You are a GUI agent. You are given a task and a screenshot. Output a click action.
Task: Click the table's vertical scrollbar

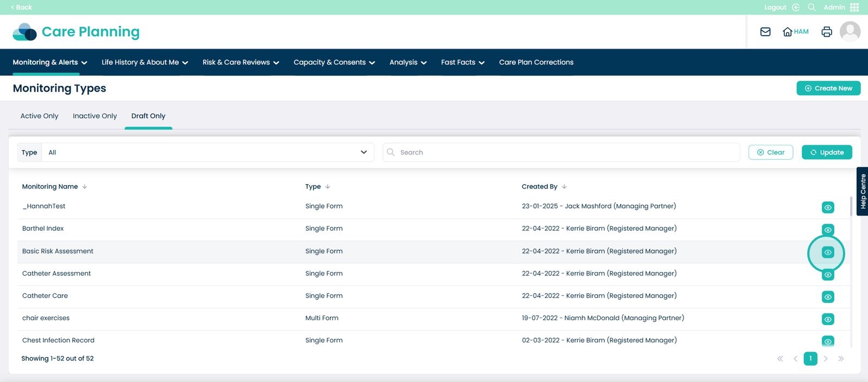[x=851, y=206]
